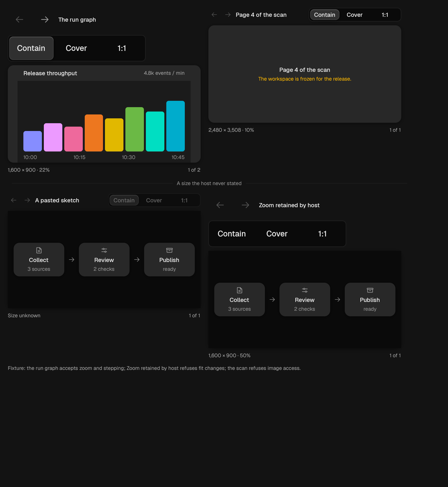Click the green bar in Release throughput chart
Viewport: 448px width, 487px height.
click(135, 129)
